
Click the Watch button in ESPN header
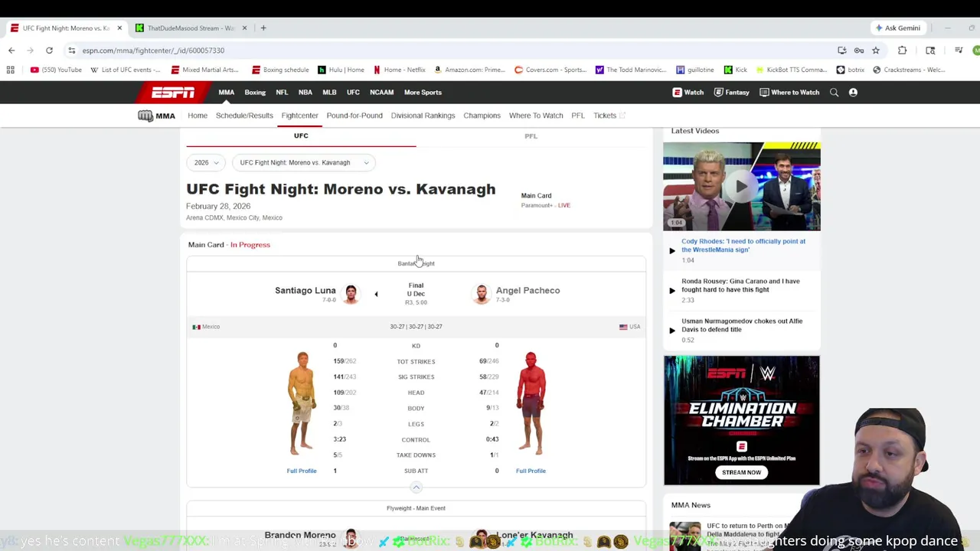pos(688,93)
